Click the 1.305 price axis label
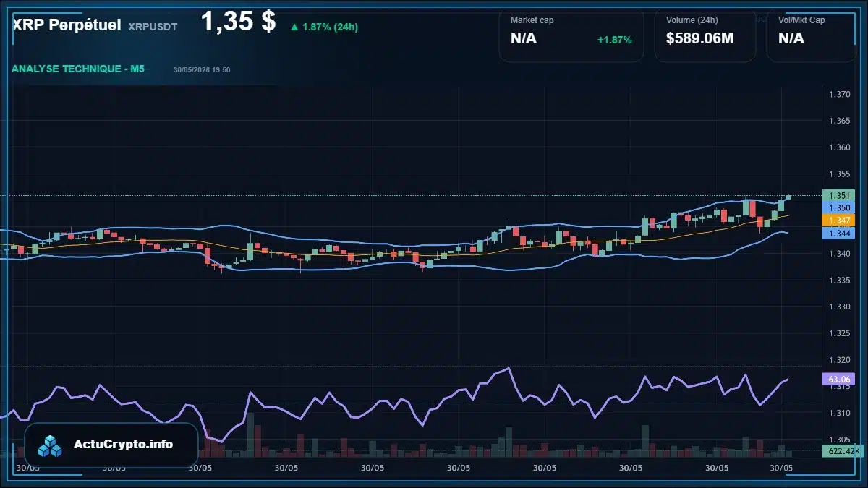Image resolution: width=868 pixels, height=488 pixels. (x=839, y=440)
